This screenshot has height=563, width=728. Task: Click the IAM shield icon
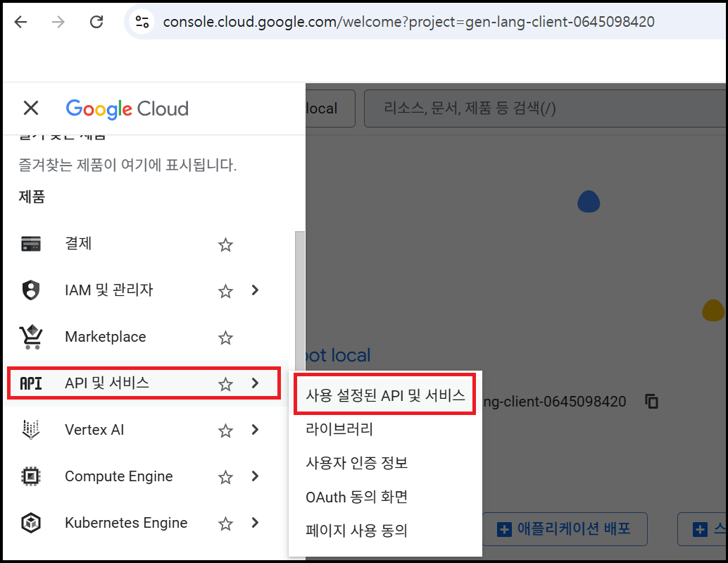point(31,290)
